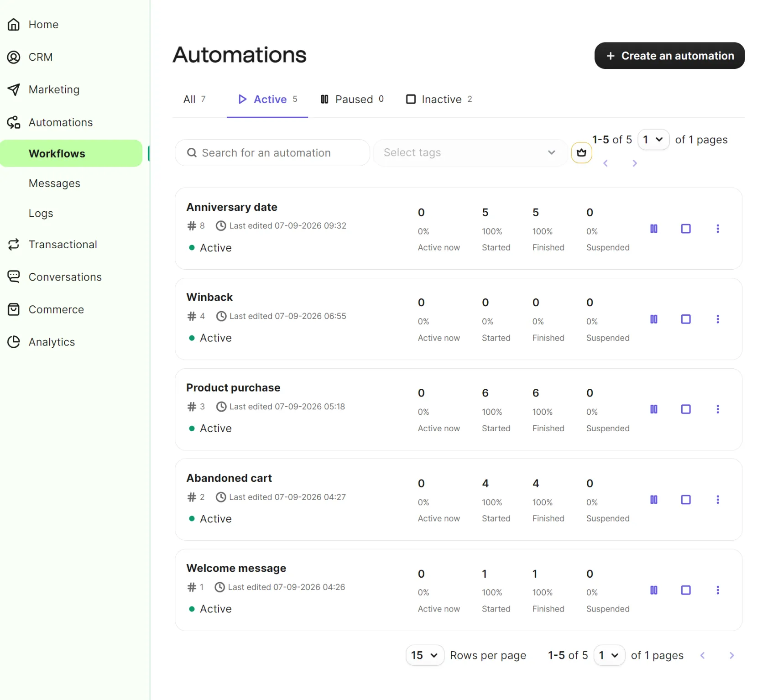Screen dimensions: 757x700
Task: Click 'Last edited 07-09-2026 06:55' text
Action: click(287, 316)
